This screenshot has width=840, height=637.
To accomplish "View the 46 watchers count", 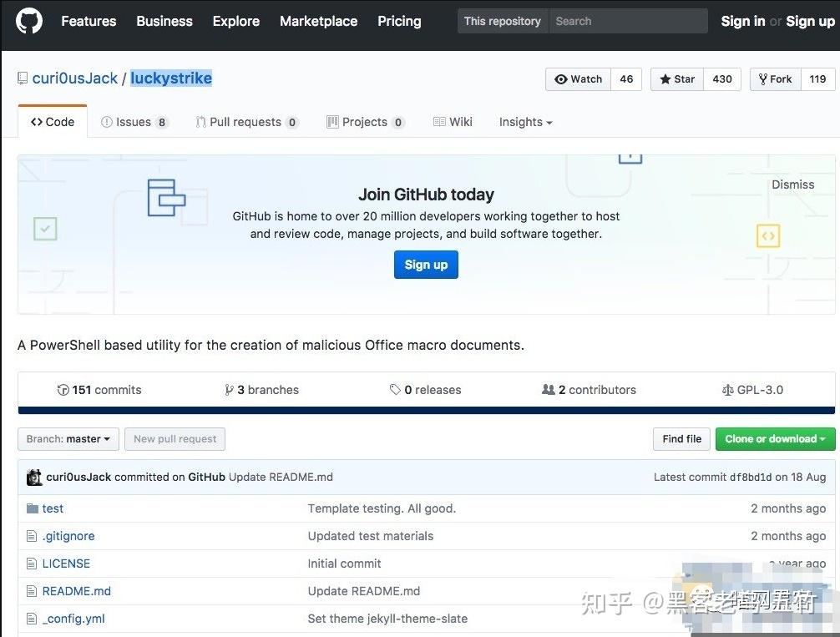I will 626,79.
